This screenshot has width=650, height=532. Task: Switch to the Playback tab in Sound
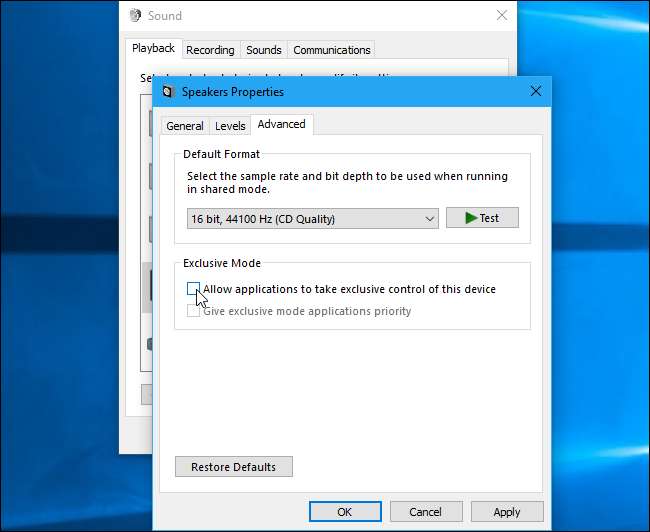[154, 49]
